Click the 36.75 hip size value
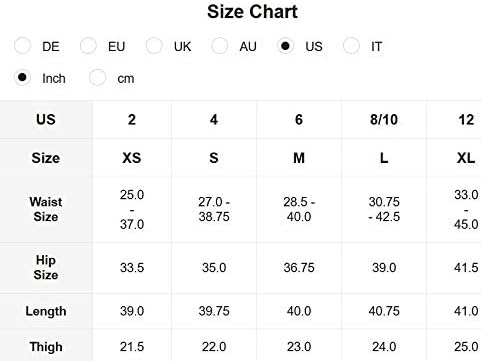This screenshot has height=361, width=482. 299,268
